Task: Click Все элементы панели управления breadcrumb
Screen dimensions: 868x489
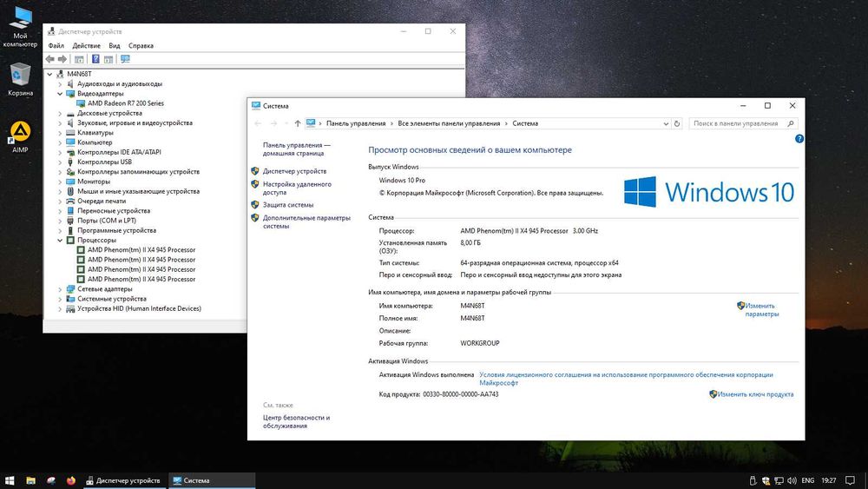Action: pyautogui.click(x=449, y=123)
